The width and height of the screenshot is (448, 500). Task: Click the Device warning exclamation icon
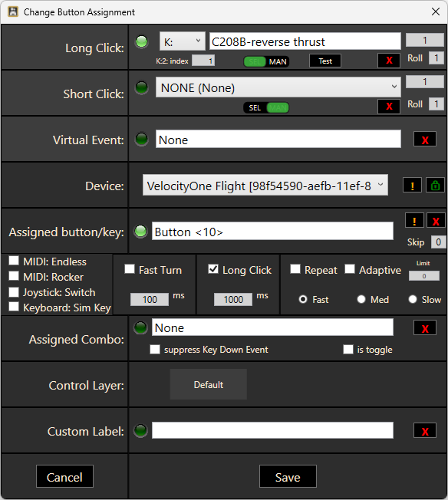[412, 186]
